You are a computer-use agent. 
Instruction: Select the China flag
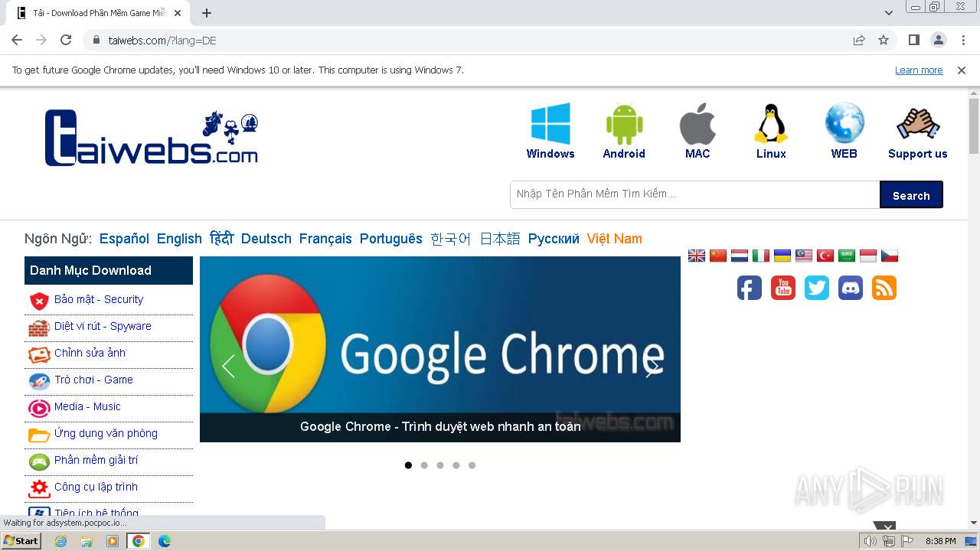pyautogui.click(x=718, y=256)
